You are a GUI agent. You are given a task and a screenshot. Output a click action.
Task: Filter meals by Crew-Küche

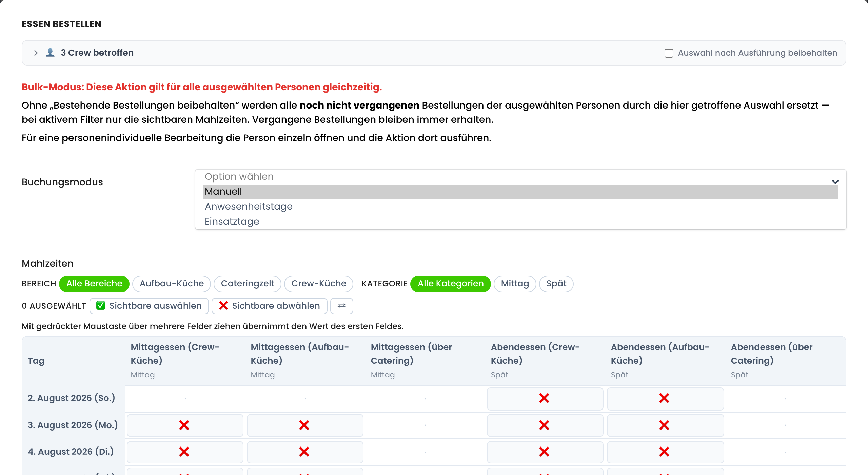[x=319, y=284]
